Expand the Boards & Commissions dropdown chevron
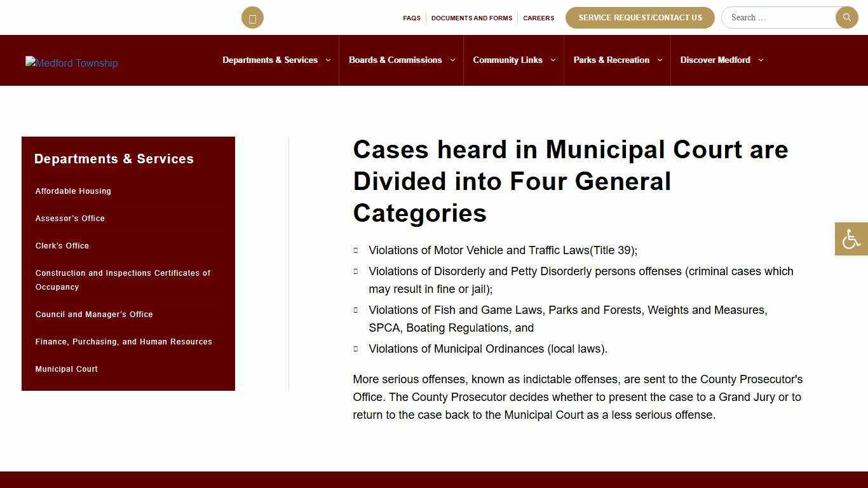This screenshot has width=868, height=488. 452,60
